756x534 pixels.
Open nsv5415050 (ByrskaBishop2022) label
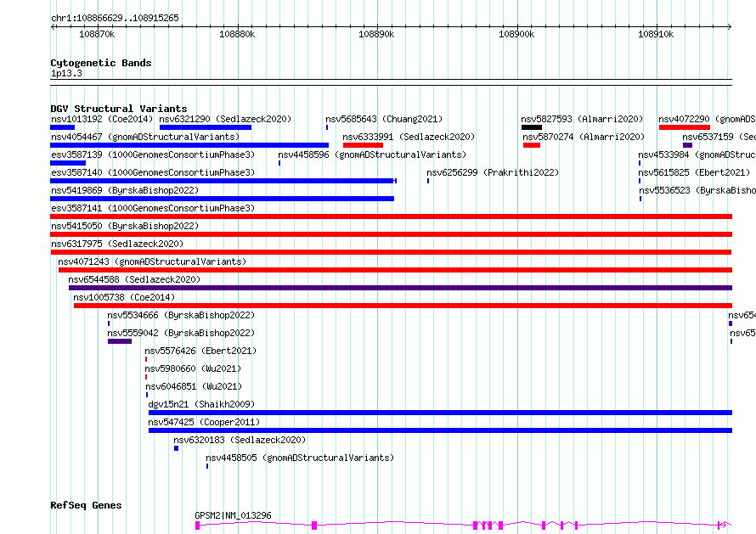pyautogui.click(x=125, y=226)
